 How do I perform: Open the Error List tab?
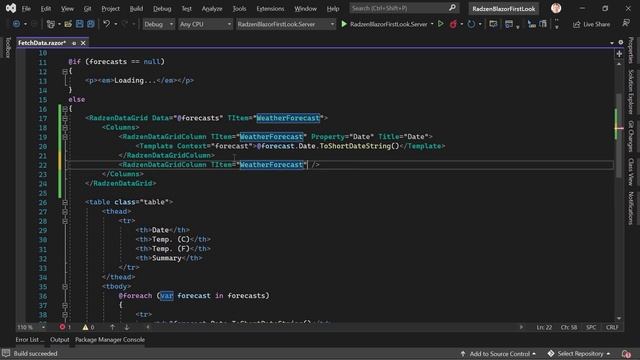[x=29, y=340]
